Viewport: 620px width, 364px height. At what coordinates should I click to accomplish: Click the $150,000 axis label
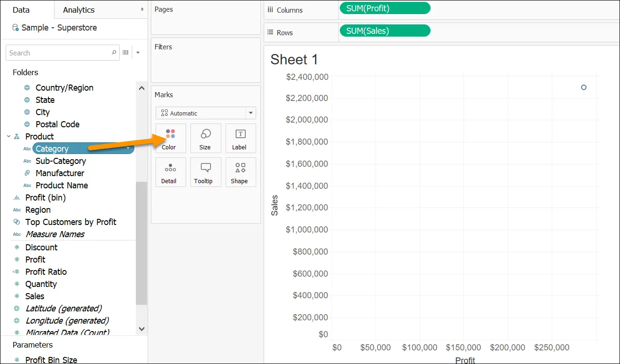(463, 348)
